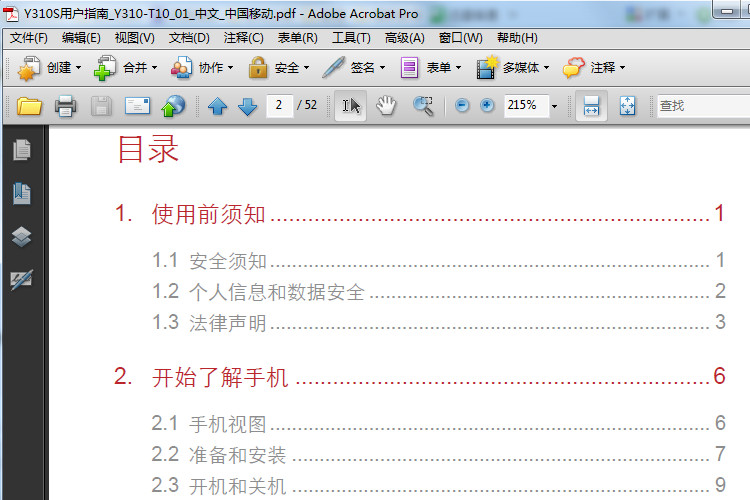Open the Signatures panel in the sidebar

coord(22,279)
